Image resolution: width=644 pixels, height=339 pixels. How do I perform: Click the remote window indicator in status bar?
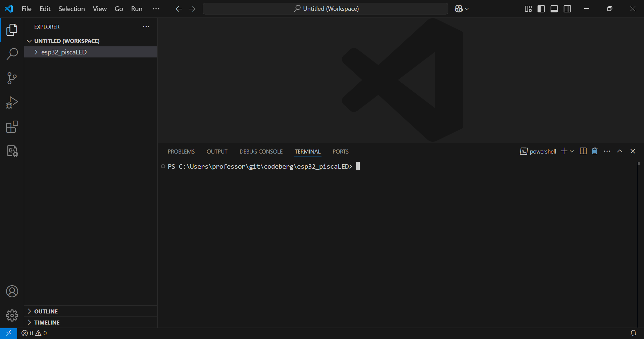click(9, 333)
